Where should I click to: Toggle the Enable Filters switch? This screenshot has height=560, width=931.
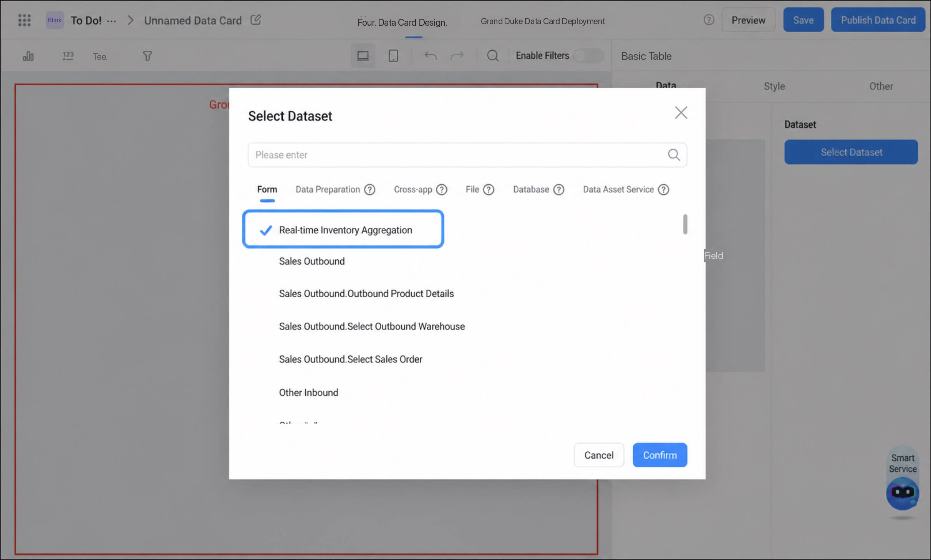pyautogui.click(x=588, y=56)
